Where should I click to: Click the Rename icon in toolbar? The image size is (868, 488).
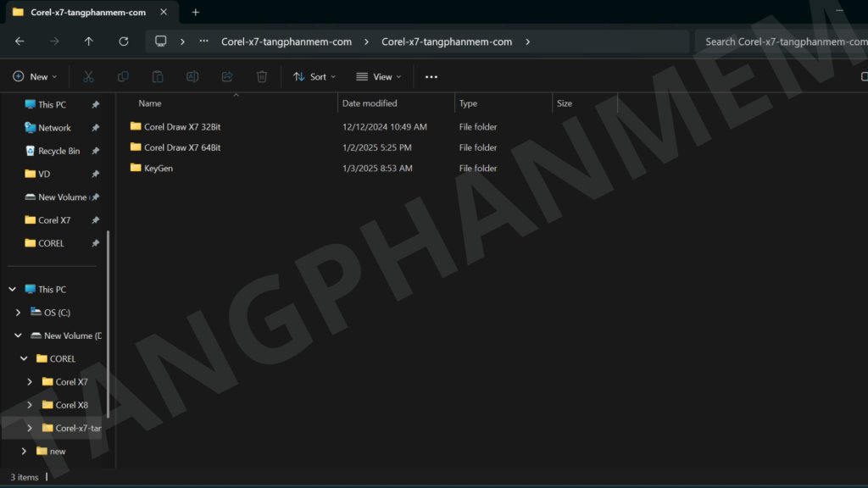pos(192,77)
